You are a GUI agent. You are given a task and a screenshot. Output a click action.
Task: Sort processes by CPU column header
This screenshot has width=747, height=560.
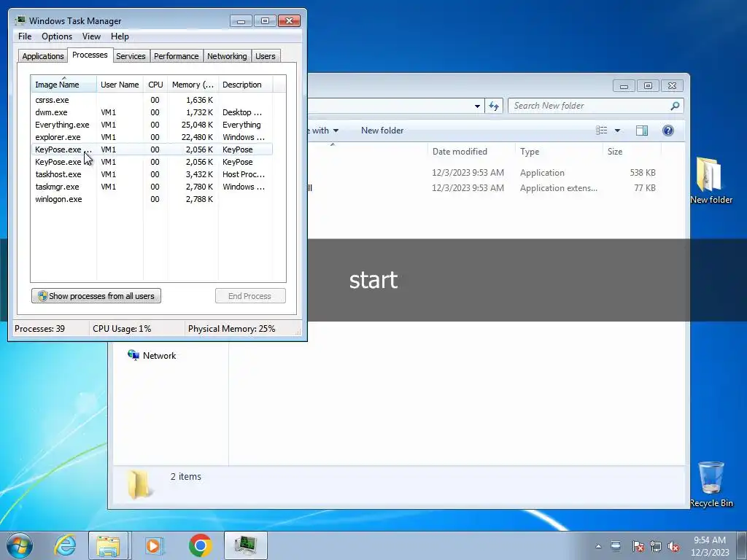(x=155, y=85)
